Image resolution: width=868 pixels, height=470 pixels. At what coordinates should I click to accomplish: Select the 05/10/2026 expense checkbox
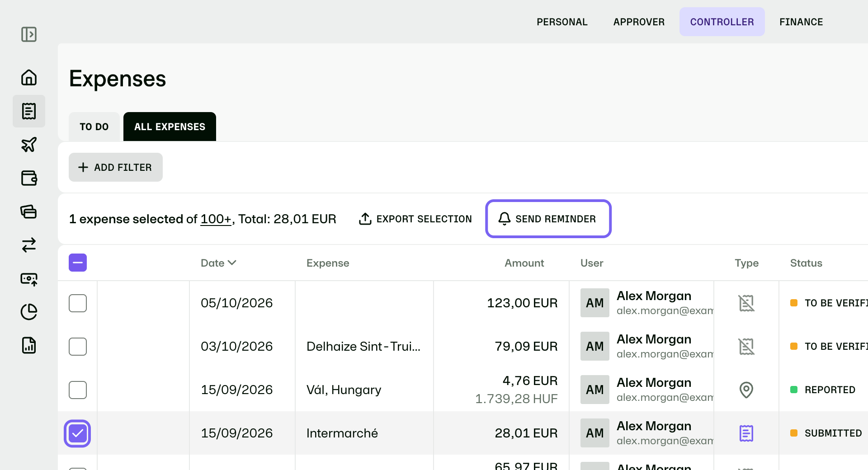click(78, 303)
